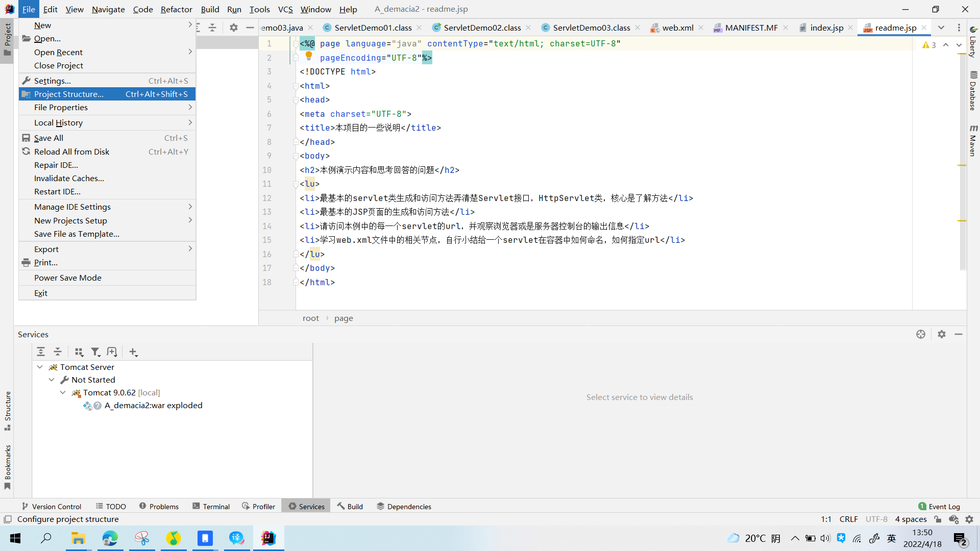Select the web.xml tab
980x551 pixels.
(x=677, y=28)
